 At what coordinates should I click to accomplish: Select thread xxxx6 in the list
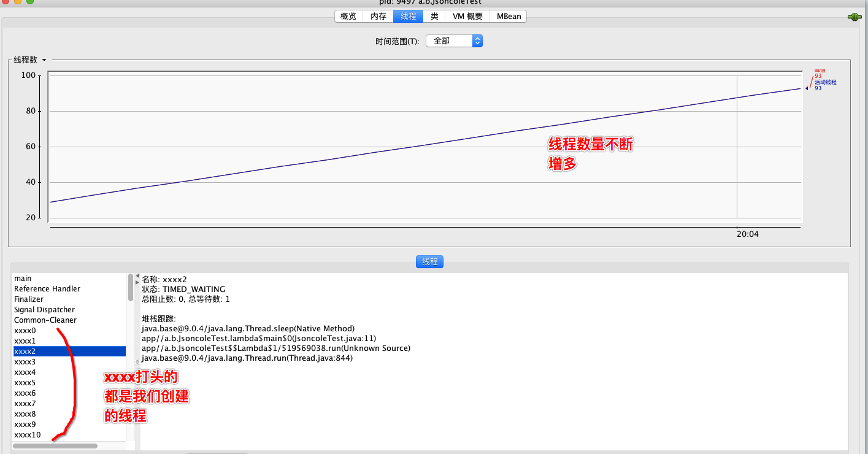tap(69, 393)
